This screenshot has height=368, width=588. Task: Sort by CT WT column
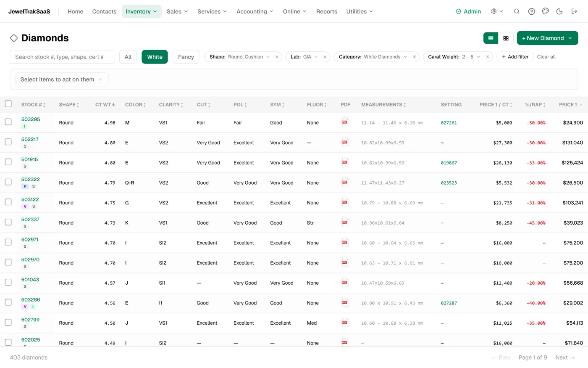(105, 105)
